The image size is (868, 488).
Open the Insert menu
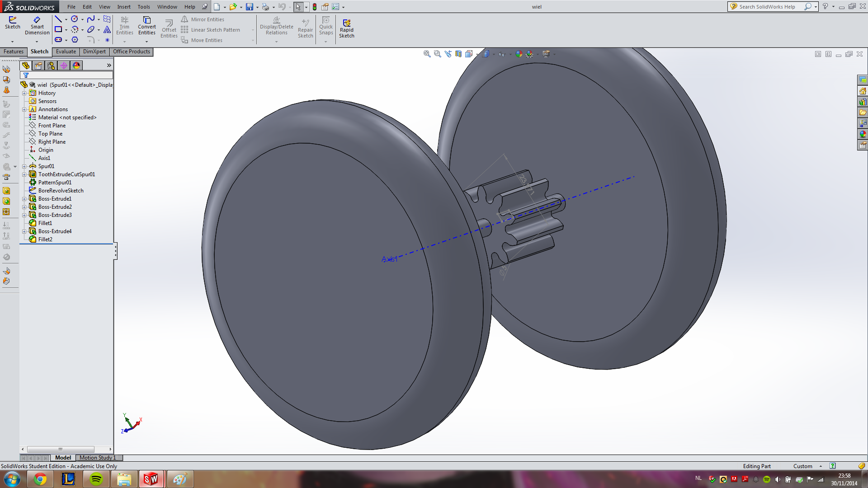point(123,7)
